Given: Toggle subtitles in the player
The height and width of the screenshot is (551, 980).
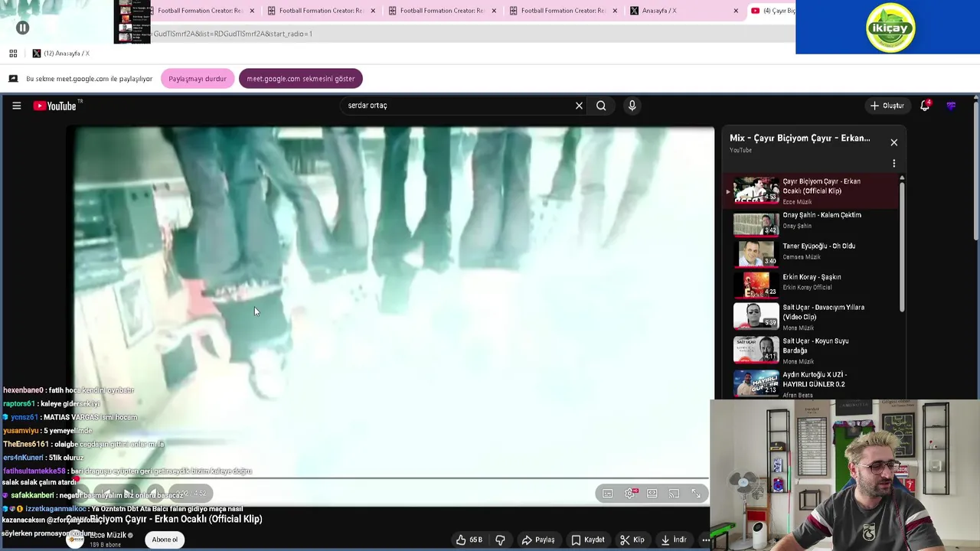Looking at the screenshot, I should click(607, 494).
